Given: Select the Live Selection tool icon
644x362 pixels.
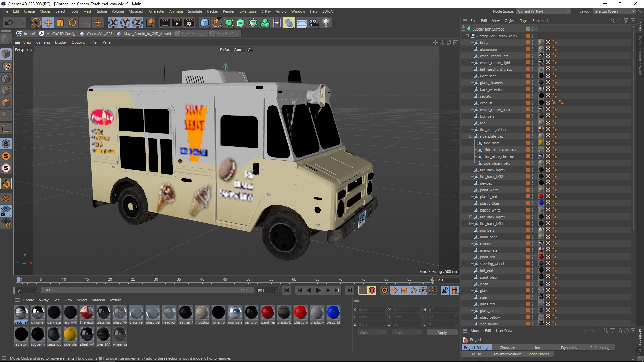Looking at the screenshot, I should [35, 22].
